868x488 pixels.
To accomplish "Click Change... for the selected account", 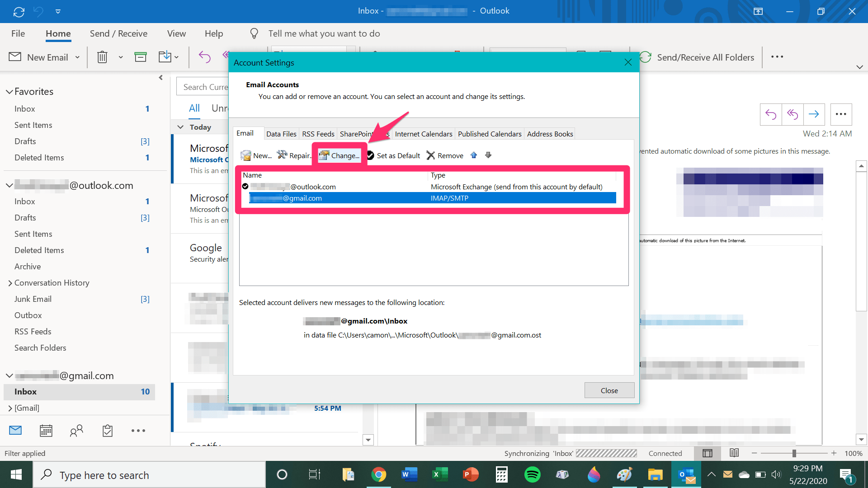I will 340,155.
